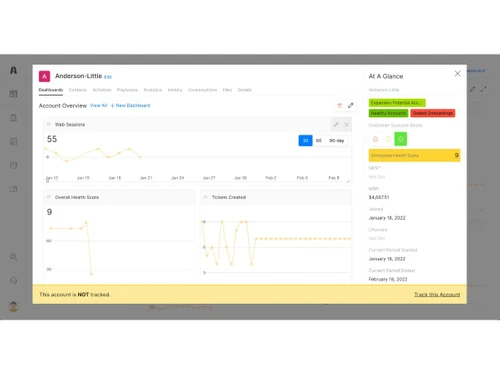The height and width of the screenshot is (375, 500).
Task: Switch Web Sessions range to 90-day
Action: 337,140
